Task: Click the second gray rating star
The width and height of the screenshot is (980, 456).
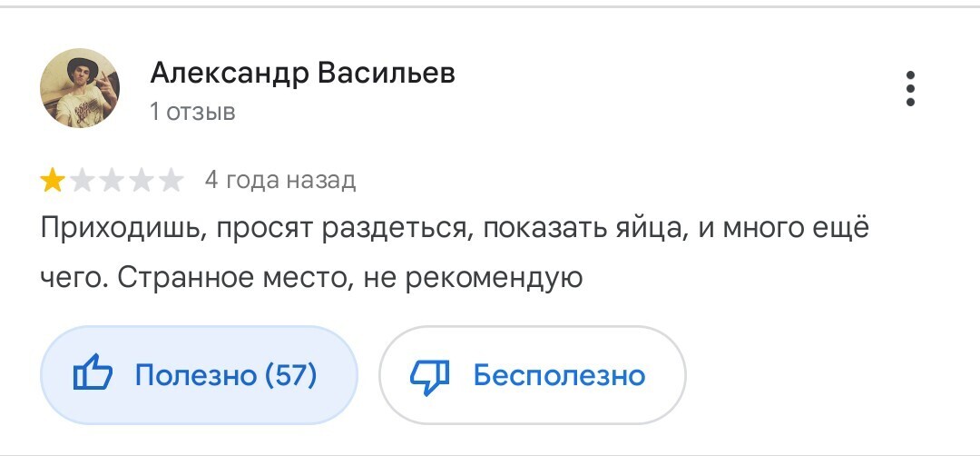Action: (83, 181)
